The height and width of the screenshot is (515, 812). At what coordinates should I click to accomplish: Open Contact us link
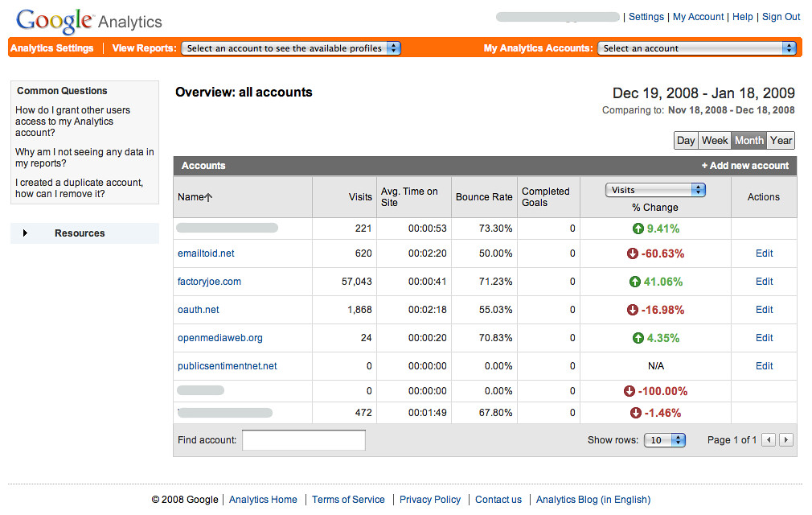point(498,500)
